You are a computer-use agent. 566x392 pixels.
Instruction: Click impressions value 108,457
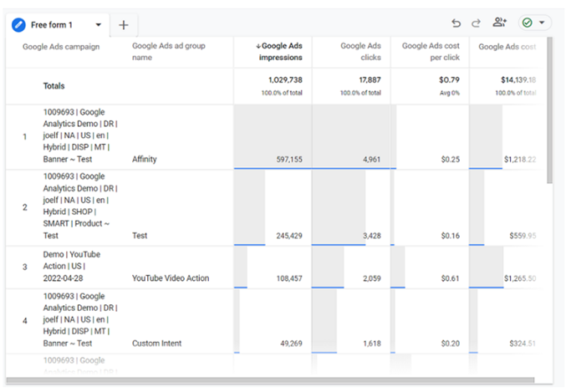point(289,278)
